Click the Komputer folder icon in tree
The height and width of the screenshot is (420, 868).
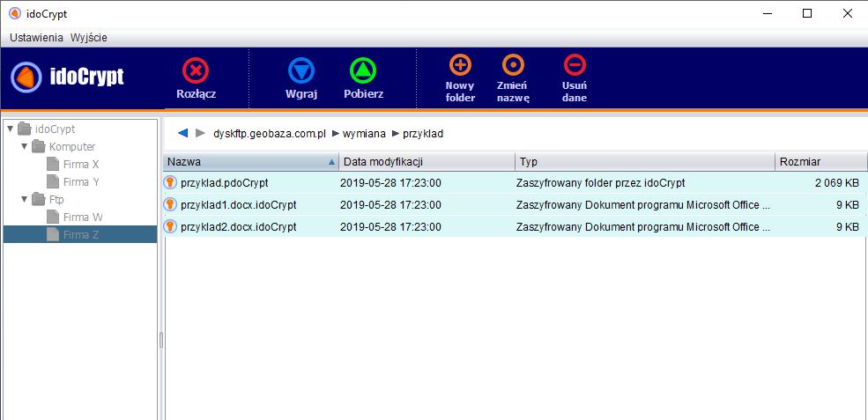[38, 147]
